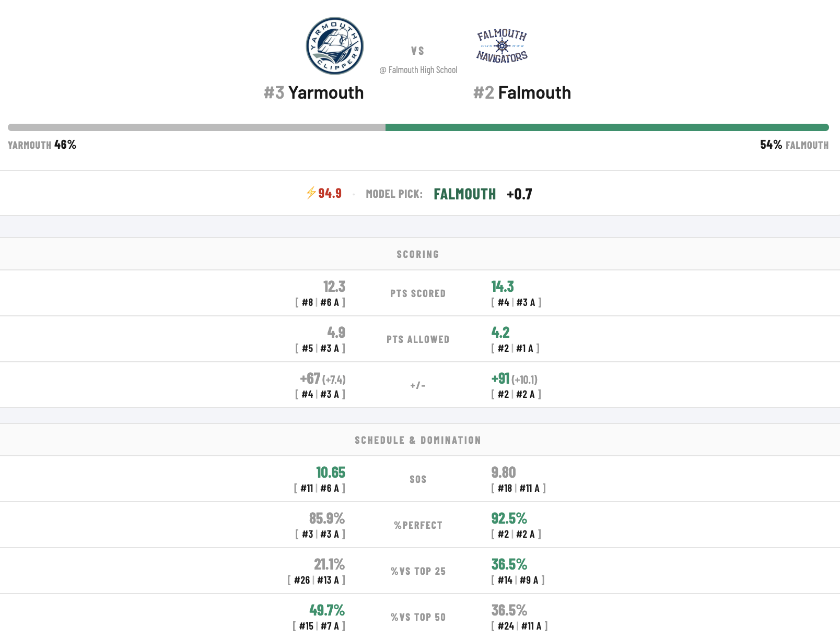This screenshot has width=840, height=639.
Task: Click the Yarmouth Clippers team logo
Action: [335, 46]
